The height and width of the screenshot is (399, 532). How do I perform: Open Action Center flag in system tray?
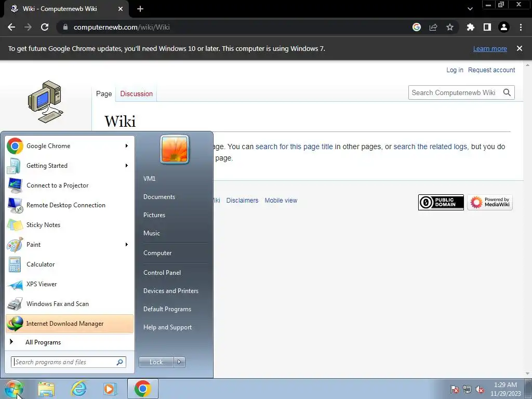[455, 390]
